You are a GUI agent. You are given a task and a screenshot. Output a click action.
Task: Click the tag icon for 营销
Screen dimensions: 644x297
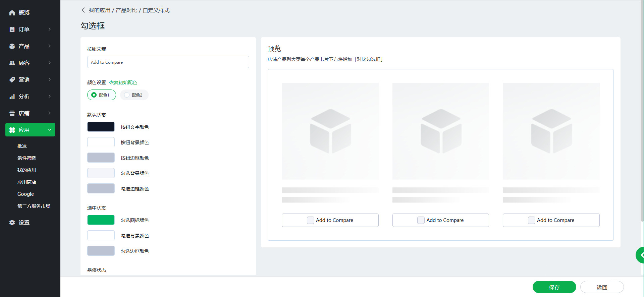point(12,80)
